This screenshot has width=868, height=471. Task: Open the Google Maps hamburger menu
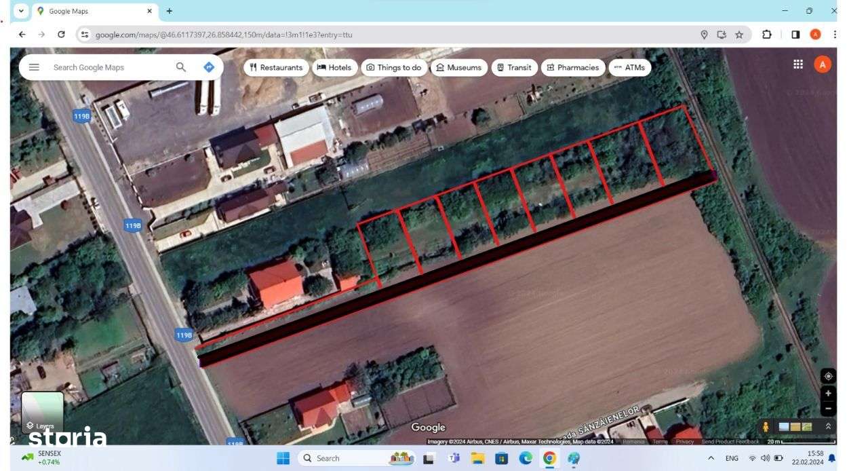point(34,67)
